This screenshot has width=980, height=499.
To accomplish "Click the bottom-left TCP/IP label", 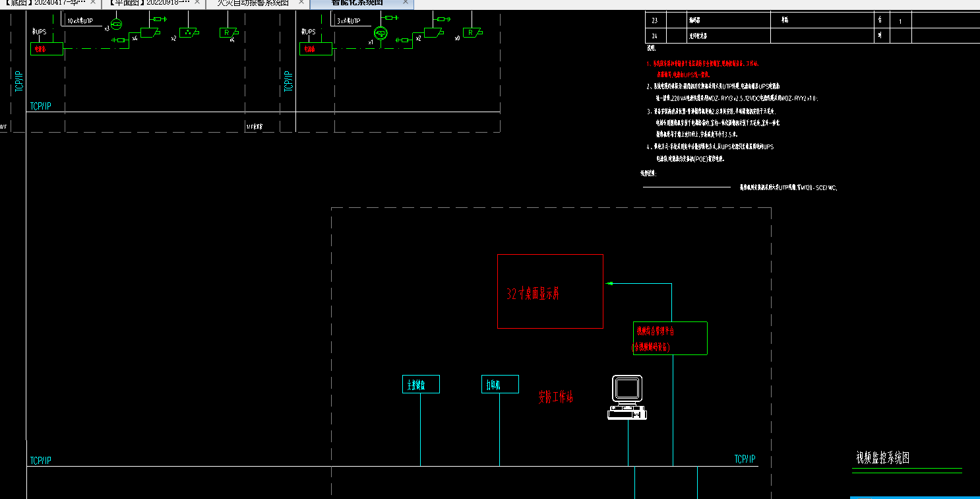I will [x=40, y=461].
